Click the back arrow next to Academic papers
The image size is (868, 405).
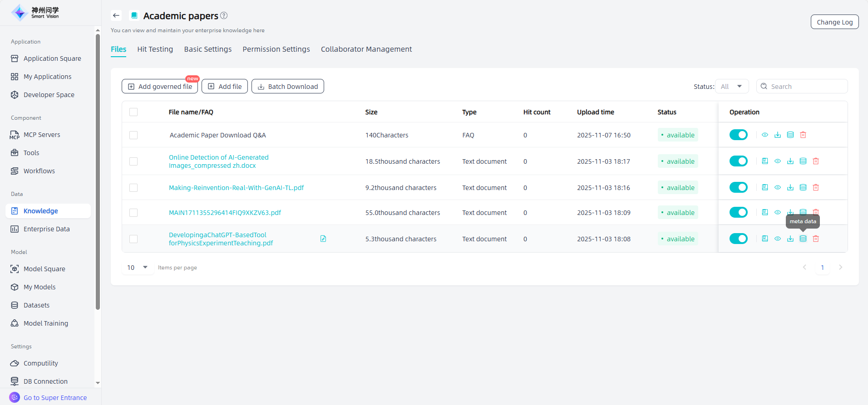[x=116, y=15]
